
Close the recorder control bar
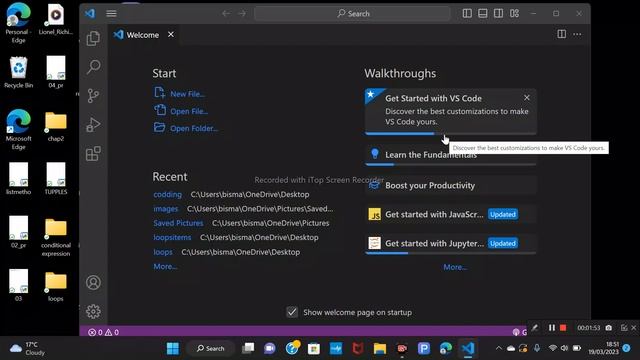pyautogui.click(x=633, y=327)
